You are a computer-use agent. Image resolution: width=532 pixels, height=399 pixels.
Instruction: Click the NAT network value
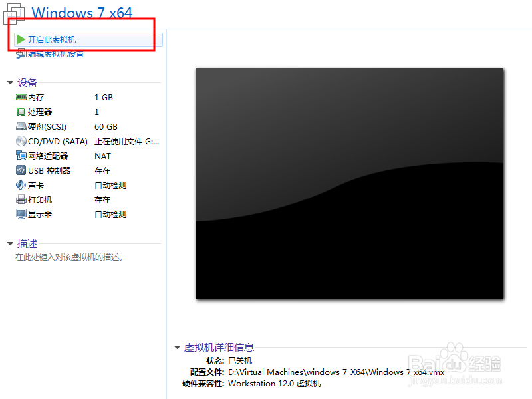pos(102,156)
